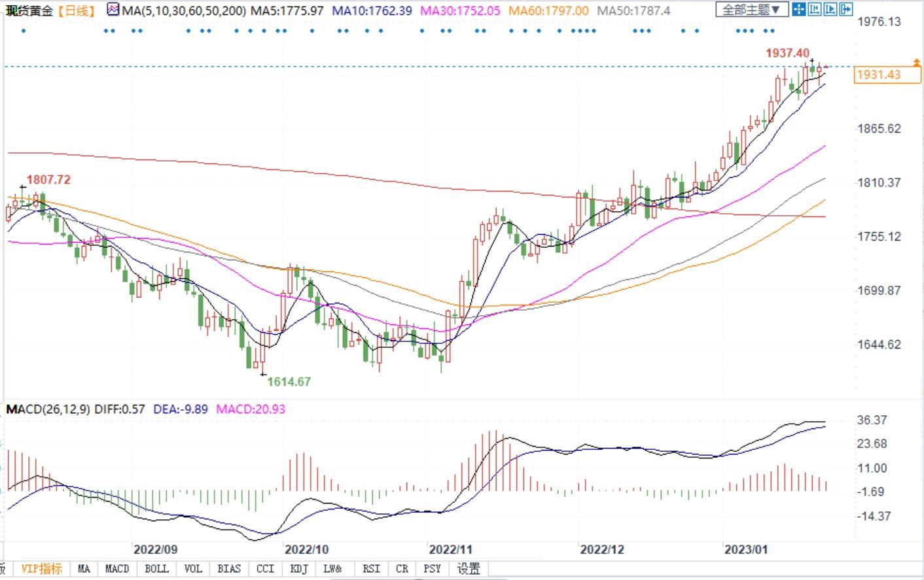Viewport: 924px width, 580px height.
Task: Click the MA indicator chart icon
Action: tap(113, 10)
